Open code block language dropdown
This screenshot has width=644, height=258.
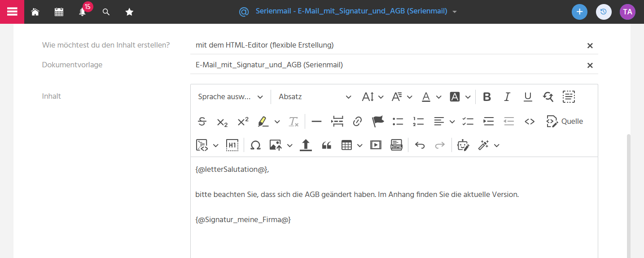pos(207,145)
